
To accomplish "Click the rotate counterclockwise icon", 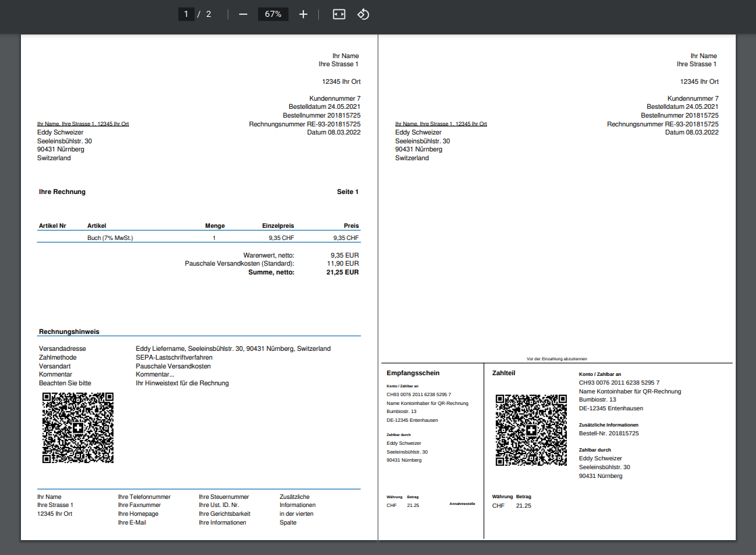I will pyautogui.click(x=363, y=14).
